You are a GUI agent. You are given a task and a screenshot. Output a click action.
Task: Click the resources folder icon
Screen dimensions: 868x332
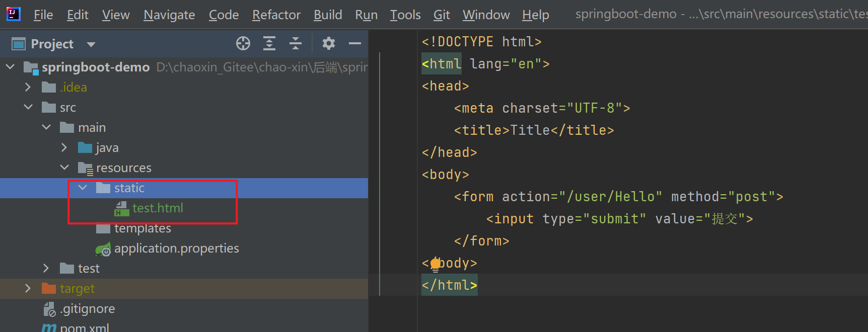tap(86, 169)
